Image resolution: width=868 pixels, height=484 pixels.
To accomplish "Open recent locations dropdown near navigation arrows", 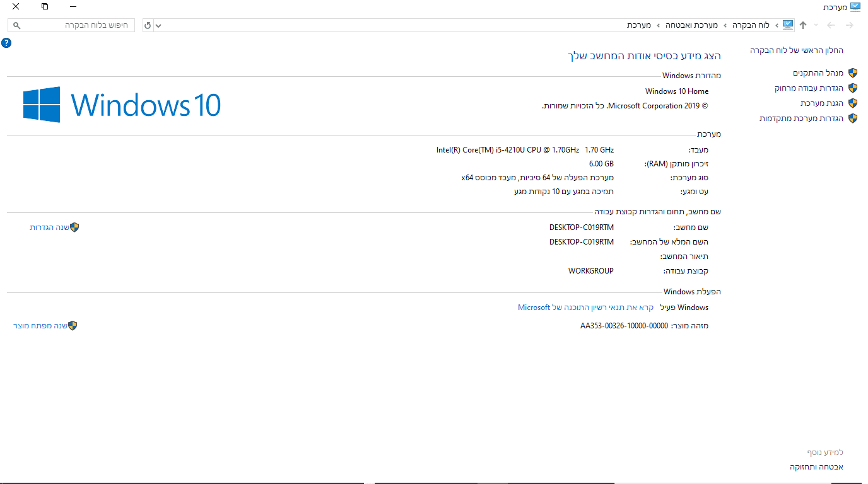I will (816, 25).
